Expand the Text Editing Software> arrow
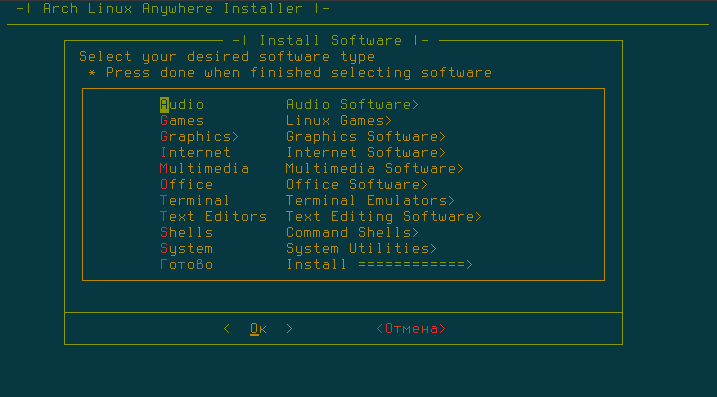Screen dimensions: 717x397 [384, 217]
